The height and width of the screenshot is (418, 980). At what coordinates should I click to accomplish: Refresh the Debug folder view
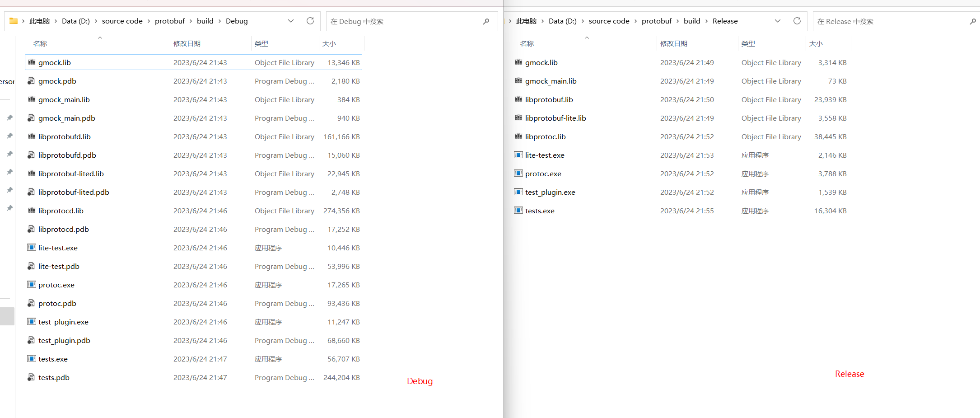[310, 21]
